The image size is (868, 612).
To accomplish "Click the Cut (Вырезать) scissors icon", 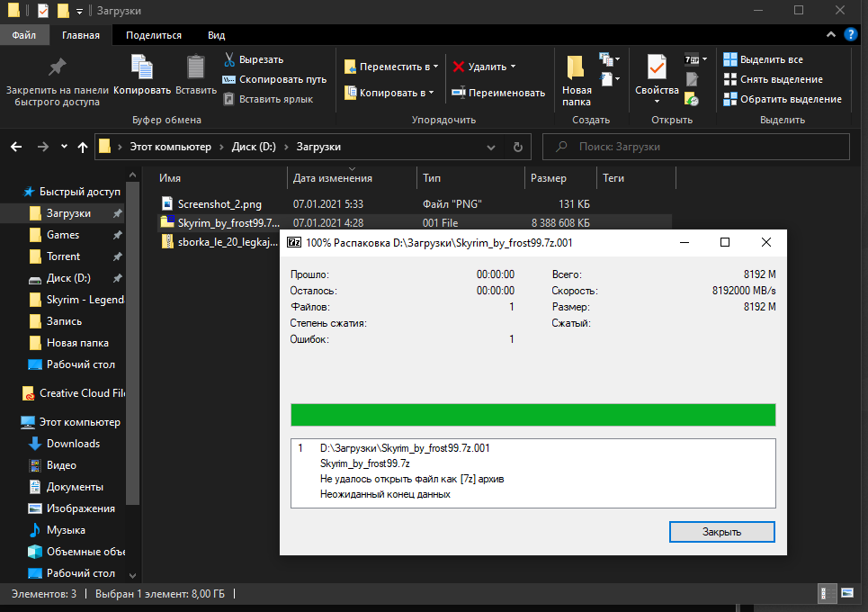I will pos(229,59).
